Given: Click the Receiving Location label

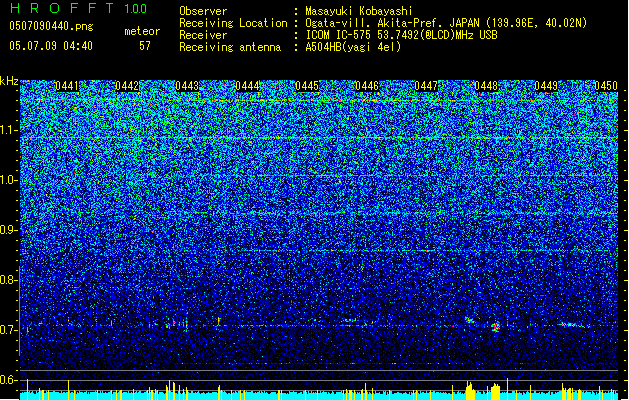Looking at the screenshot, I should click(233, 23).
